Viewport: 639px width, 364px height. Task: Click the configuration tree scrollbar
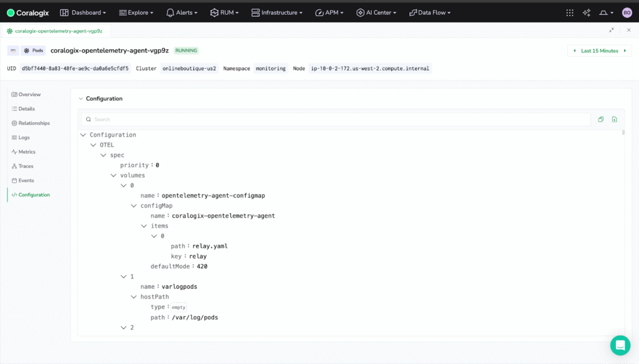pyautogui.click(x=623, y=132)
